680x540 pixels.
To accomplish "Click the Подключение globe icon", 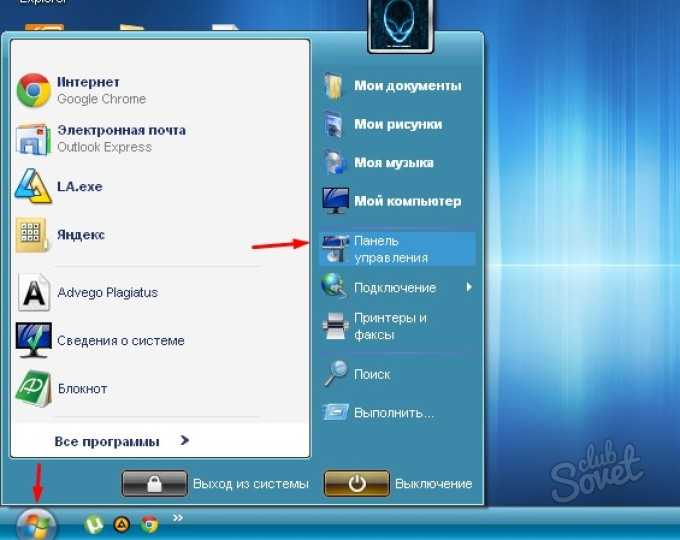I will click(x=334, y=286).
